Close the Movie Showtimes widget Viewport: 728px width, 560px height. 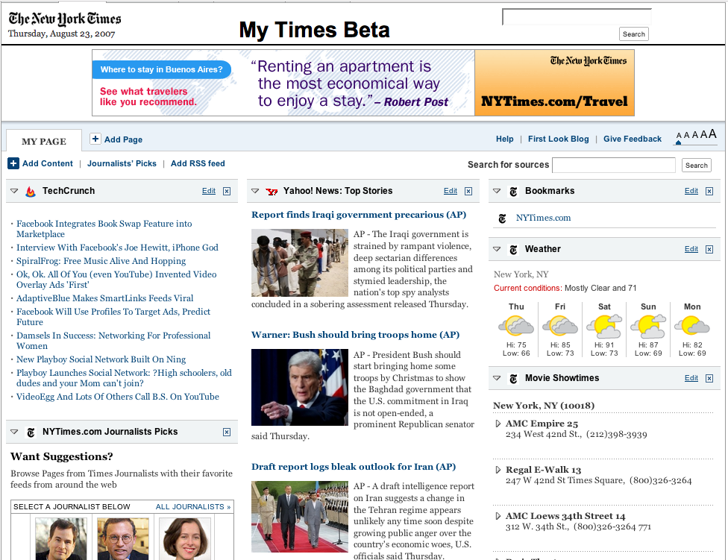coord(709,378)
